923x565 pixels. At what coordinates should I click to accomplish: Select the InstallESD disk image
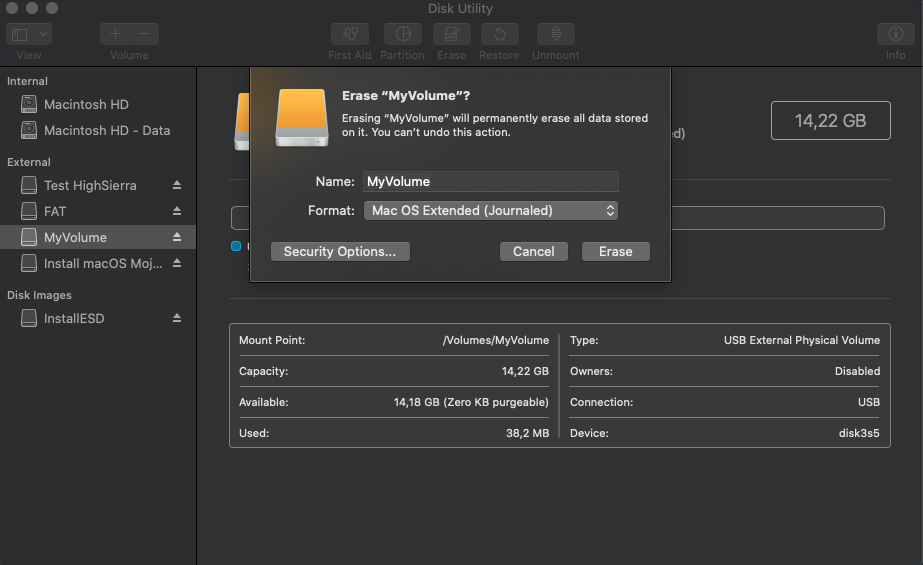pyautogui.click(x=98, y=318)
